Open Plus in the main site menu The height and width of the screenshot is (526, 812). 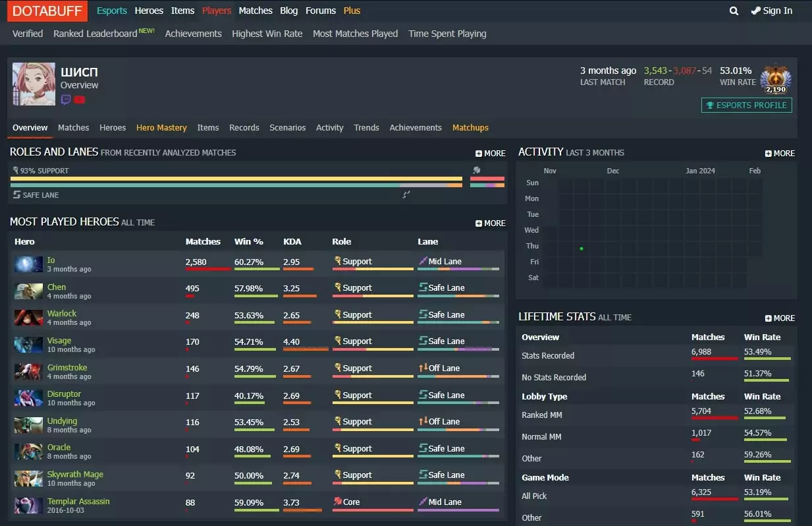click(352, 11)
